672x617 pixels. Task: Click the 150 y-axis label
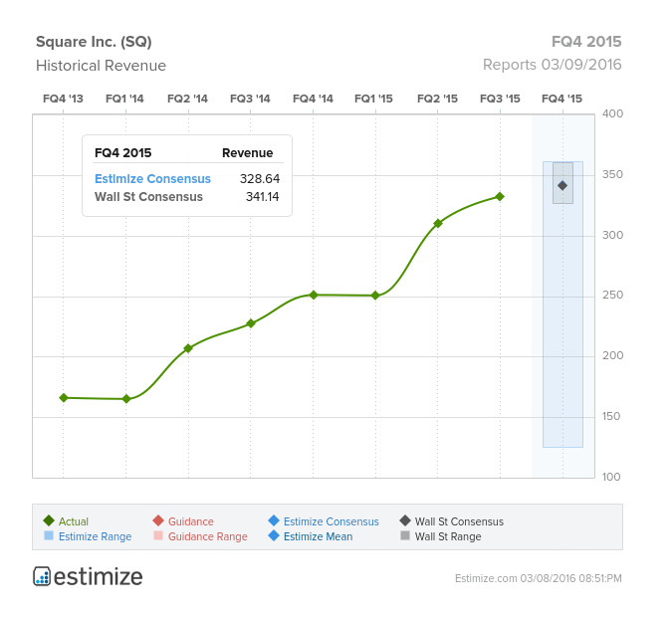611,416
